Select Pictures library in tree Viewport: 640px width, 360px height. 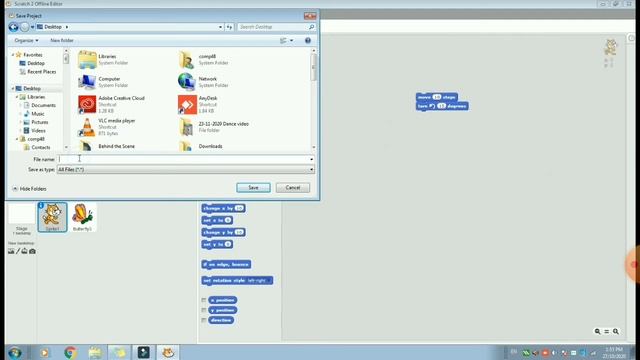(40, 122)
